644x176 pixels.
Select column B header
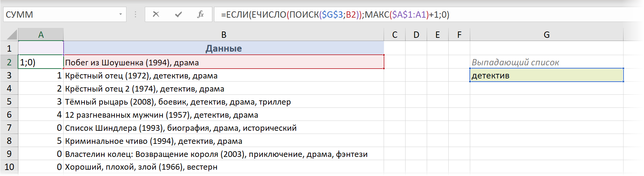[224, 35]
